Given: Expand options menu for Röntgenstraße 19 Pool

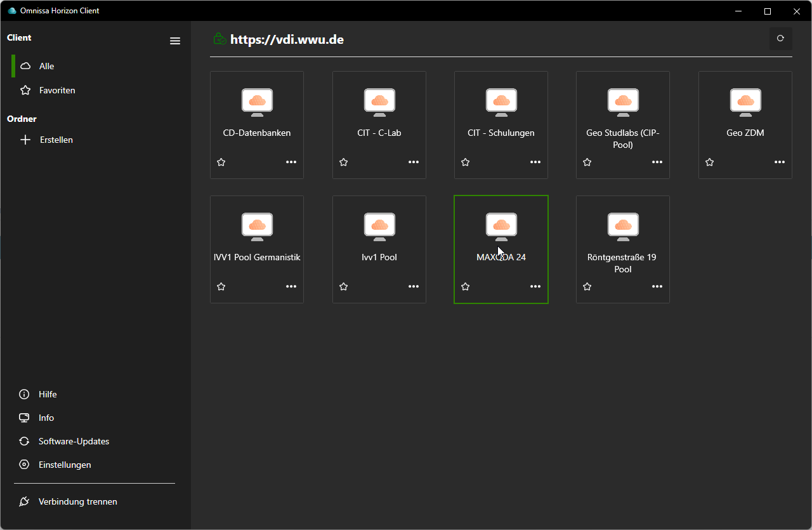Looking at the screenshot, I should 657,287.
